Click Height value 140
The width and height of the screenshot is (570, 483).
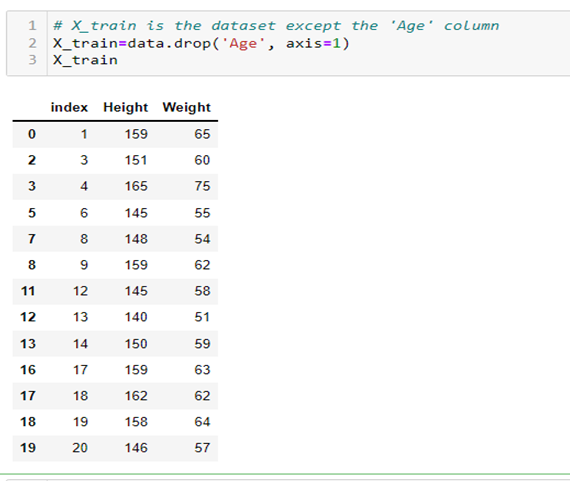(136, 317)
